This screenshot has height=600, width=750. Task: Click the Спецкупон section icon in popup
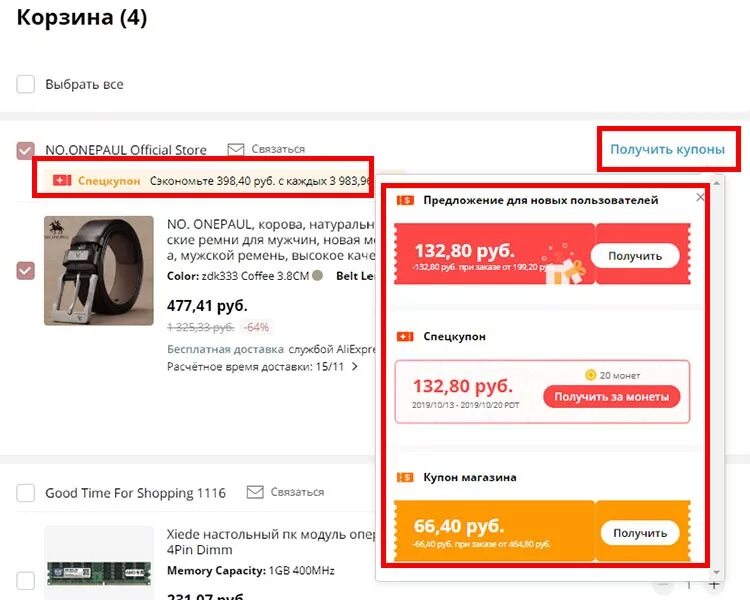click(405, 337)
